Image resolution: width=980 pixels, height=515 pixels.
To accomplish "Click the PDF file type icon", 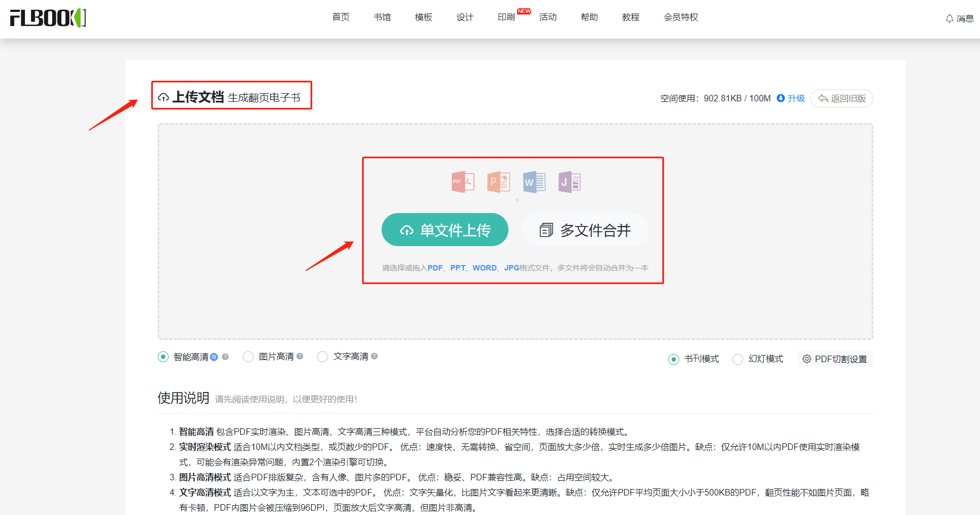I will 463,182.
